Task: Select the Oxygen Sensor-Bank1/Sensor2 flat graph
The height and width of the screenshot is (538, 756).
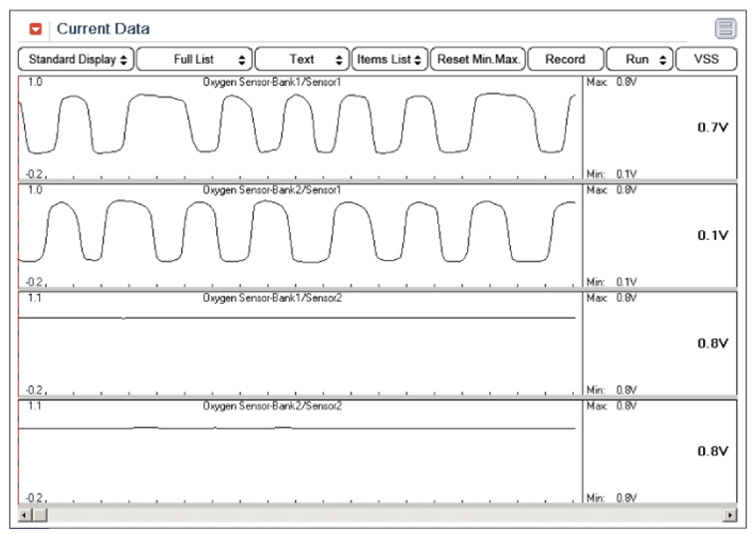Action: click(x=299, y=342)
